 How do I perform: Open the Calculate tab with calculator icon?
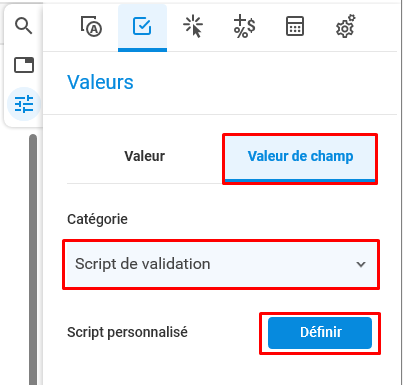(295, 26)
